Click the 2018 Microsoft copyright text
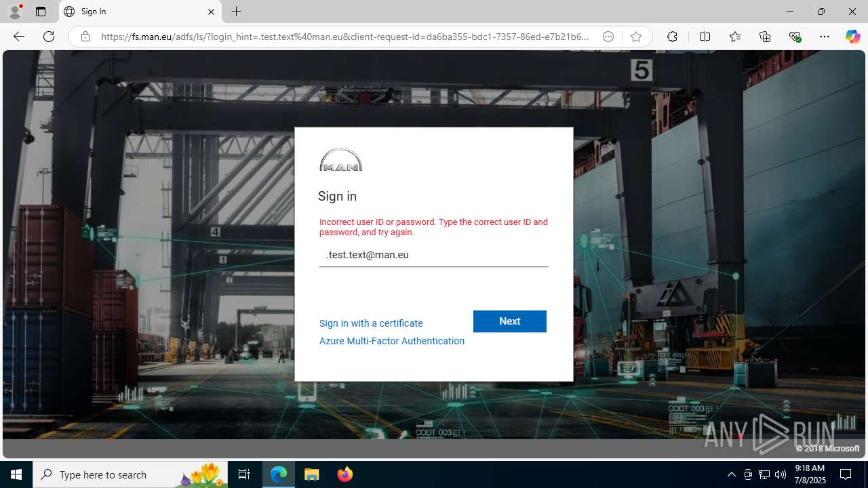The height and width of the screenshot is (488, 868). point(827,448)
